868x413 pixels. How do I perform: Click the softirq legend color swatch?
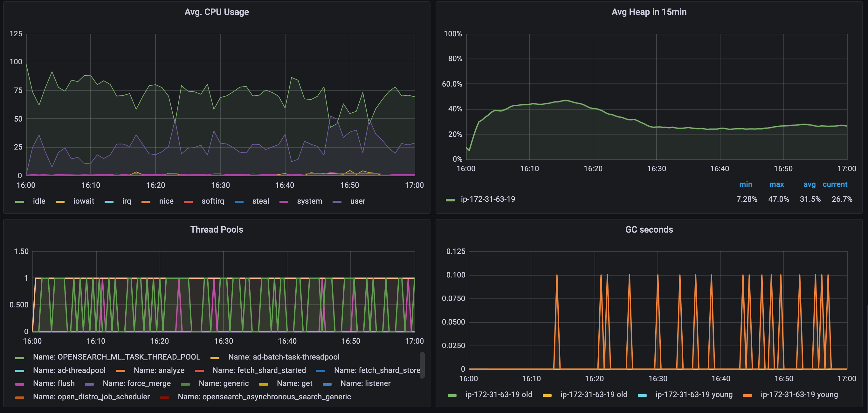(x=188, y=202)
